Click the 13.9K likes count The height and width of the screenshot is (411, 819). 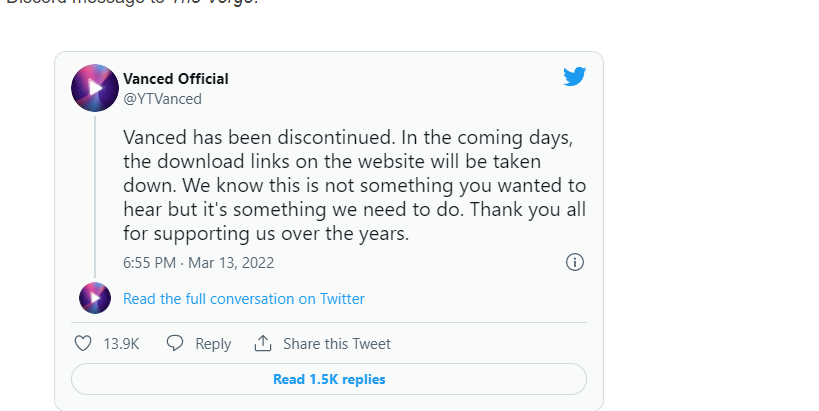(121, 344)
